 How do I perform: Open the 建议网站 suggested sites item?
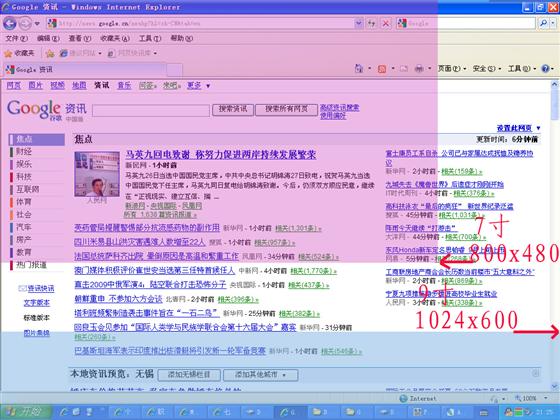click(80, 53)
